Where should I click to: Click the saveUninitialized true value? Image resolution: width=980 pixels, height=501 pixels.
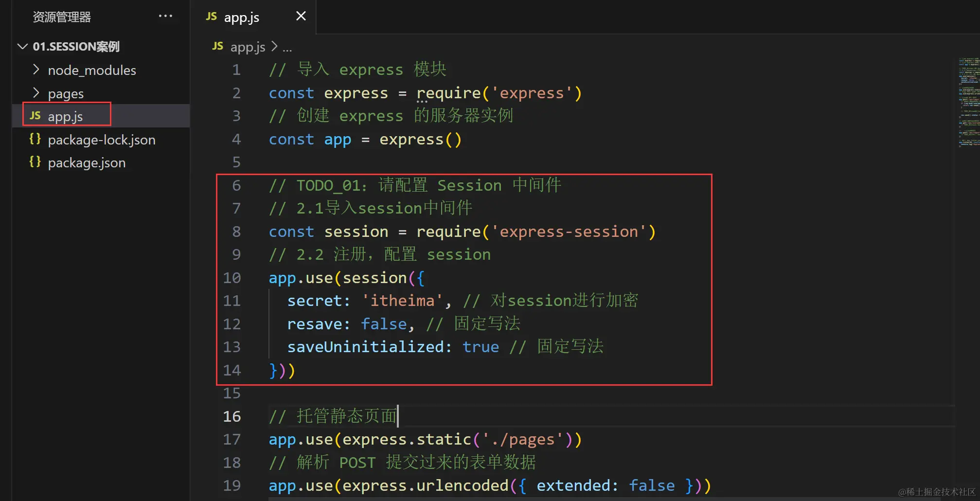(x=481, y=347)
